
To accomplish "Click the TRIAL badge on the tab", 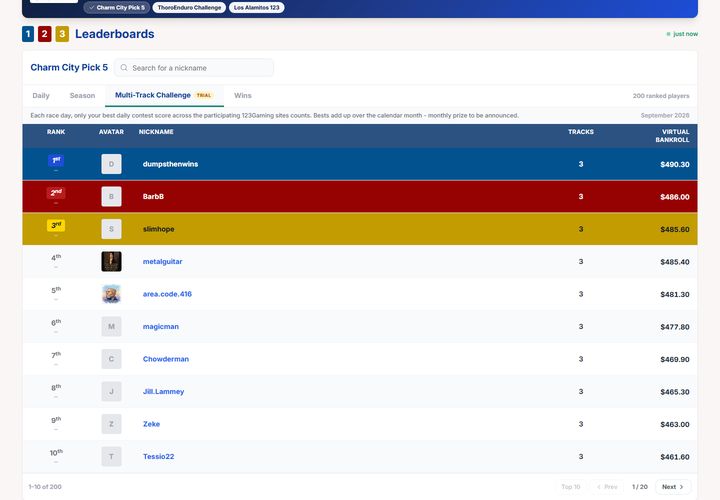I will pos(204,96).
